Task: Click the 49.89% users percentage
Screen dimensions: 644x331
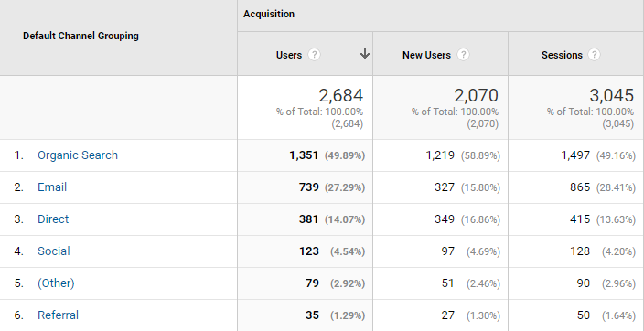Action: (x=345, y=155)
